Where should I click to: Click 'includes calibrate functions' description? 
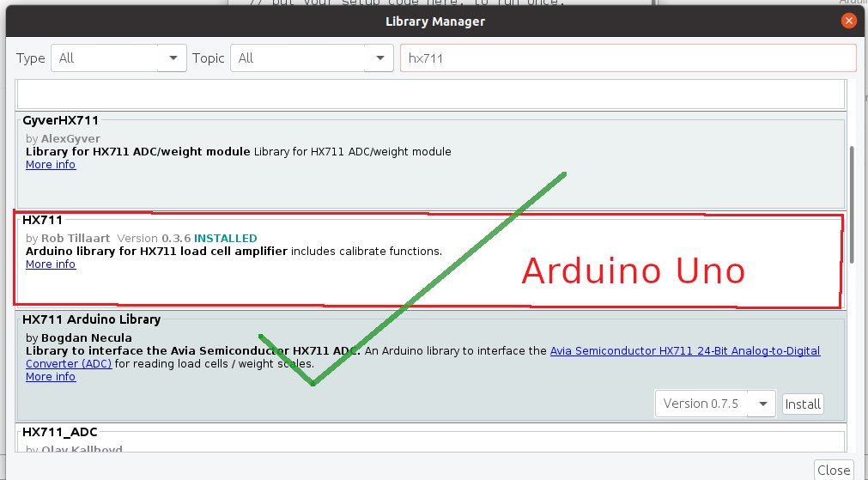(x=367, y=252)
